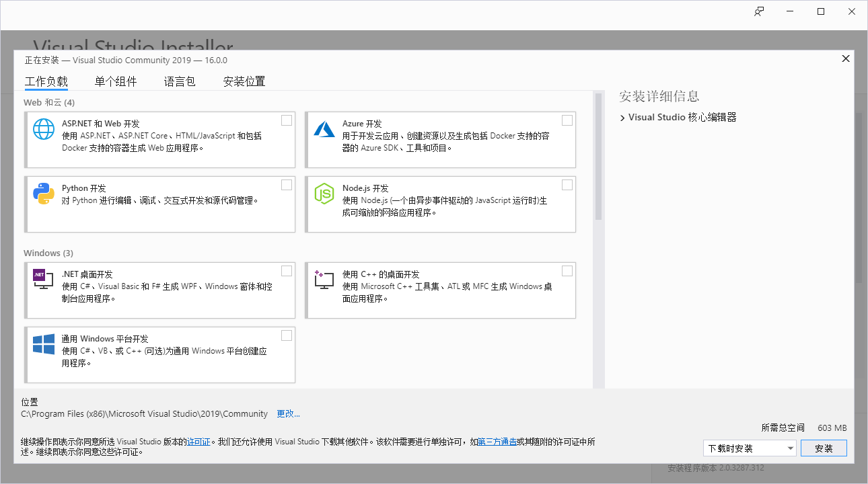The image size is (868, 484).
Task: Click the Python development logo icon
Action: [x=44, y=194]
